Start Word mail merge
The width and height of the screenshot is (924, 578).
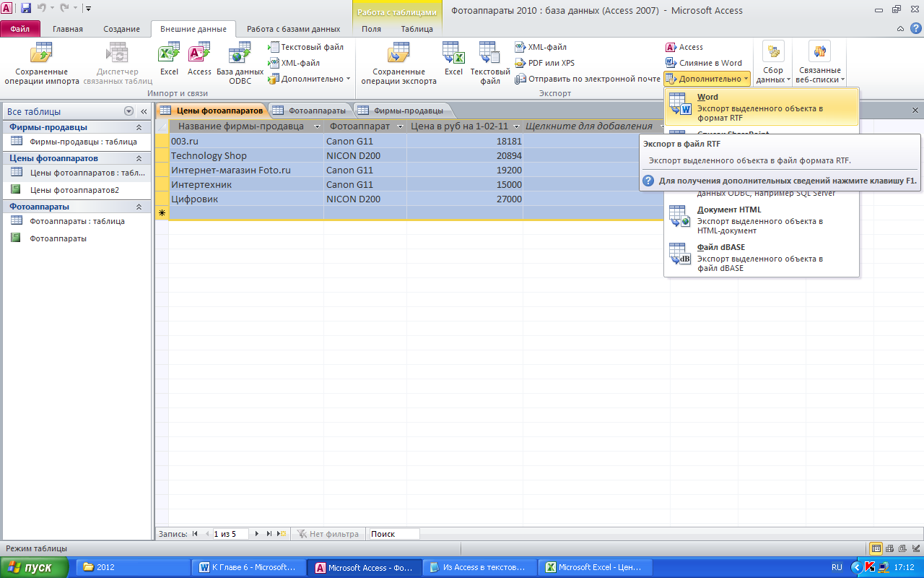(704, 63)
